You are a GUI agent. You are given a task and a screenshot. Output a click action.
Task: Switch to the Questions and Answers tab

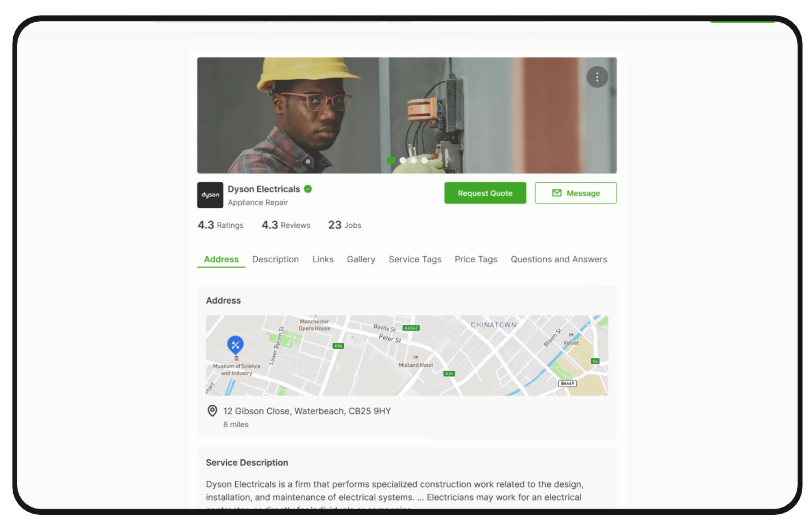pyautogui.click(x=558, y=259)
